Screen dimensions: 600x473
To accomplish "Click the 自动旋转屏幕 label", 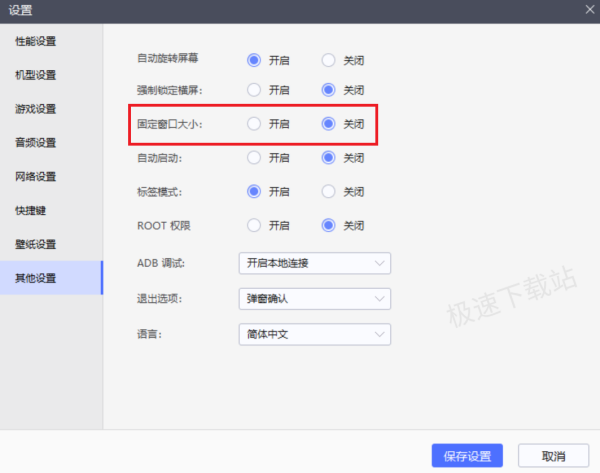I will pyautogui.click(x=168, y=58).
